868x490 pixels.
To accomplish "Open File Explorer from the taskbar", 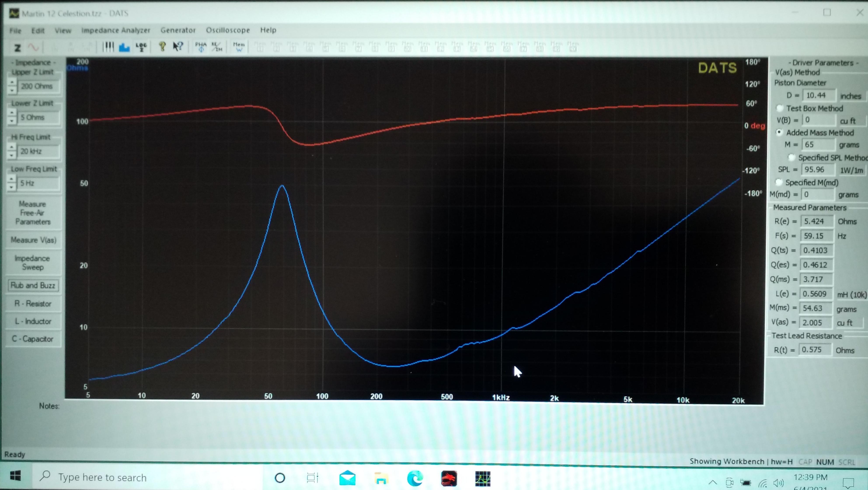I will [381, 478].
